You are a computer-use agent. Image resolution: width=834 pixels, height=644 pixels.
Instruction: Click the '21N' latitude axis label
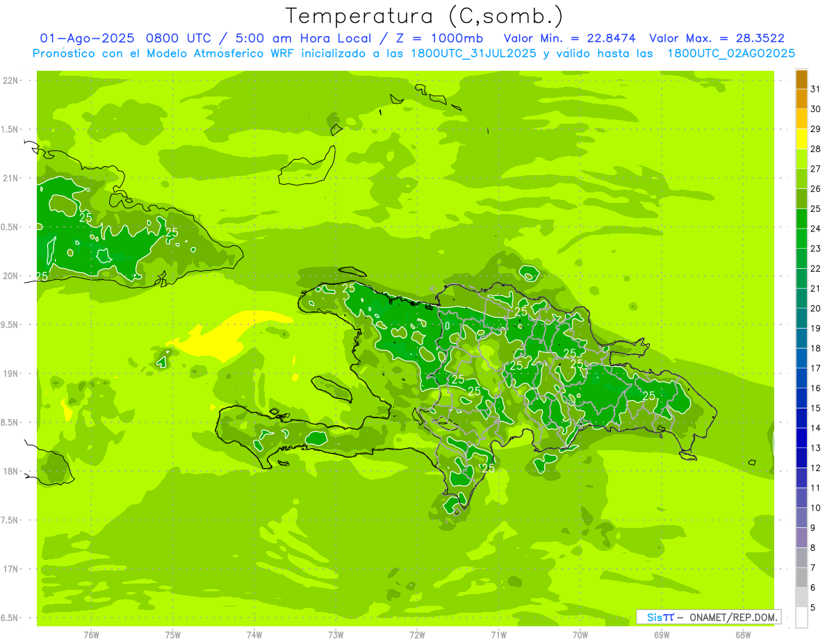click(x=10, y=179)
